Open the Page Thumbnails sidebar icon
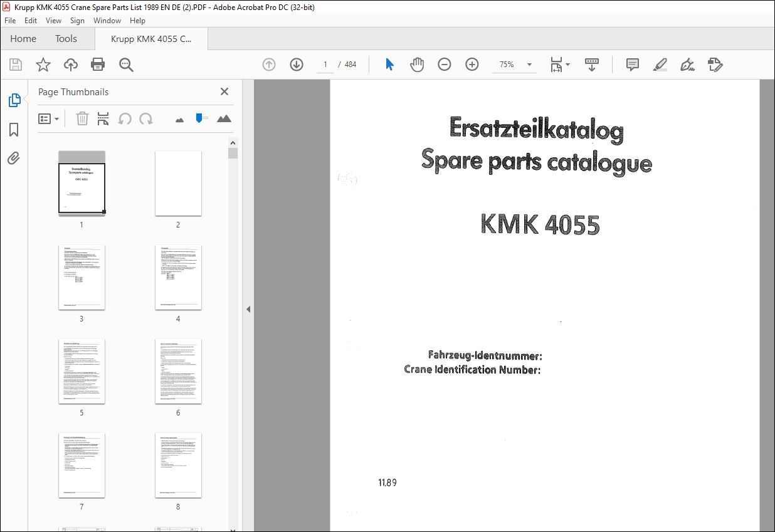This screenshot has width=775, height=532. tap(14, 100)
